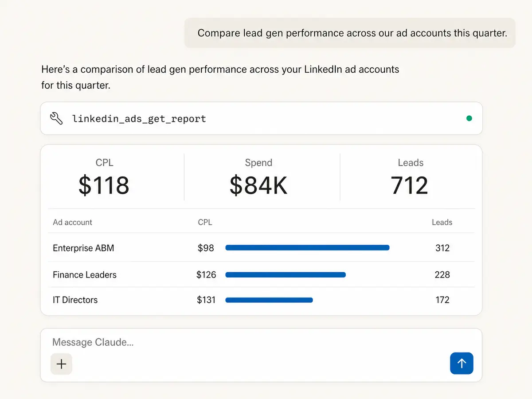Click the linkedin_ads_get_report tool name text
The image size is (532, 399).
coord(139,119)
